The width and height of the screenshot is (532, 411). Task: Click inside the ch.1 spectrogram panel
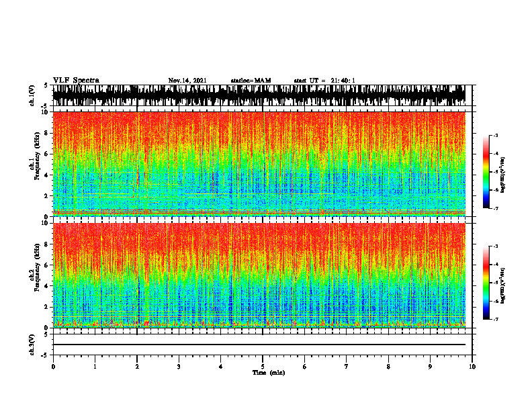(x=259, y=164)
